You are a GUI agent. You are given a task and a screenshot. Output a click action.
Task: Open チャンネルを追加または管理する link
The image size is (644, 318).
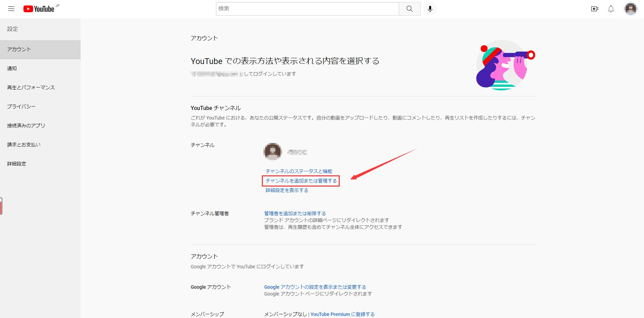coord(301,181)
